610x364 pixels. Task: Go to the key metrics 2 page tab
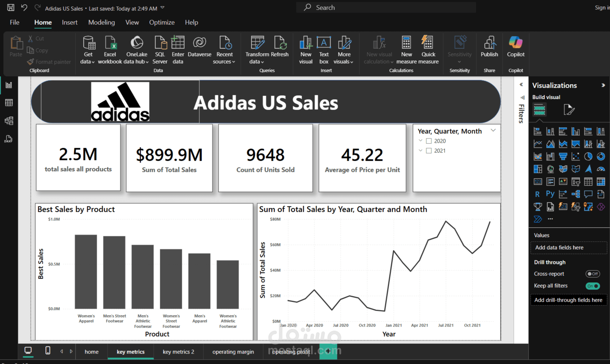pyautogui.click(x=178, y=352)
